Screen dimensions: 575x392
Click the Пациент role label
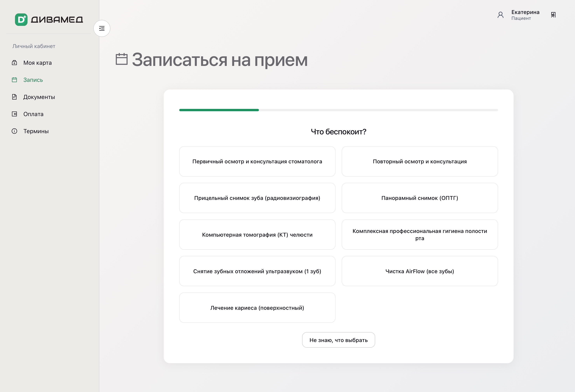pos(521,18)
